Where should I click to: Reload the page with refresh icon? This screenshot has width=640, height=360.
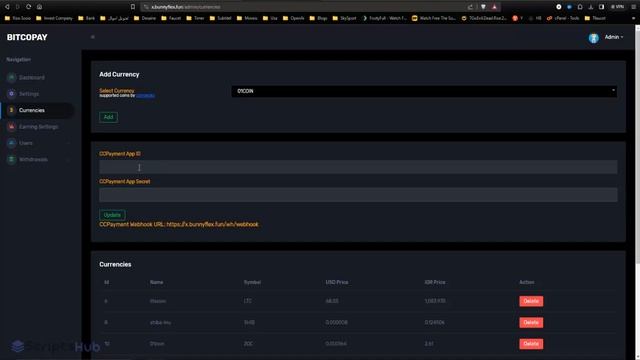29,7
